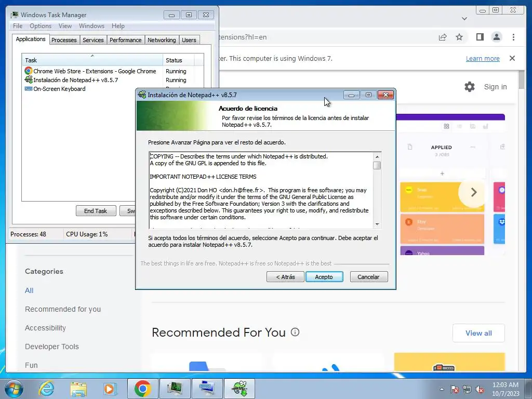
Task: Click Sign in on Chrome Web Store
Action: pos(495,87)
